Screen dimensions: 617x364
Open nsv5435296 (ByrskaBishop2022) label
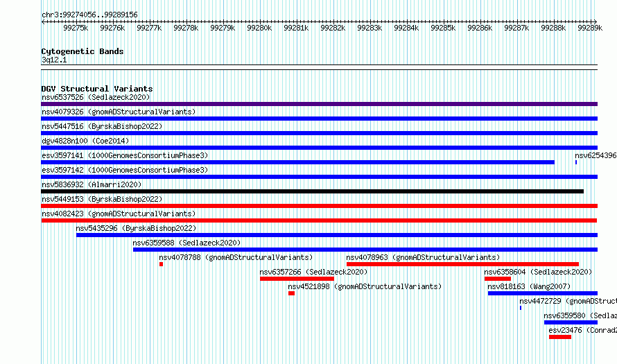point(136,228)
